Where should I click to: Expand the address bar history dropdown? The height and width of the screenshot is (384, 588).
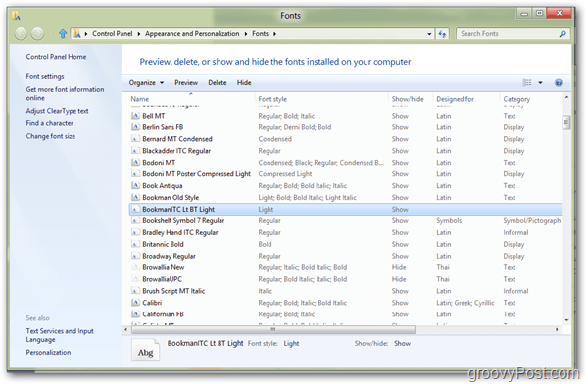coord(429,34)
